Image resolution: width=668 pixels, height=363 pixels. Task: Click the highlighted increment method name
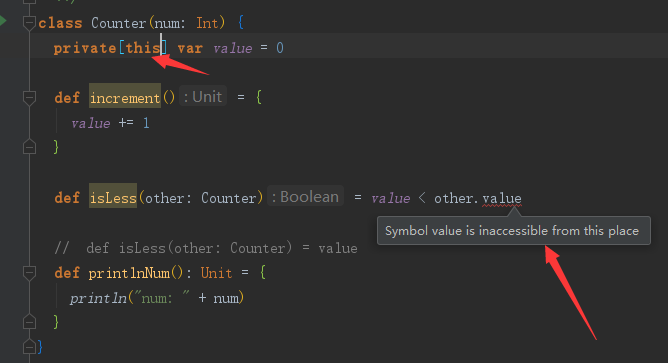click(125, 98)
